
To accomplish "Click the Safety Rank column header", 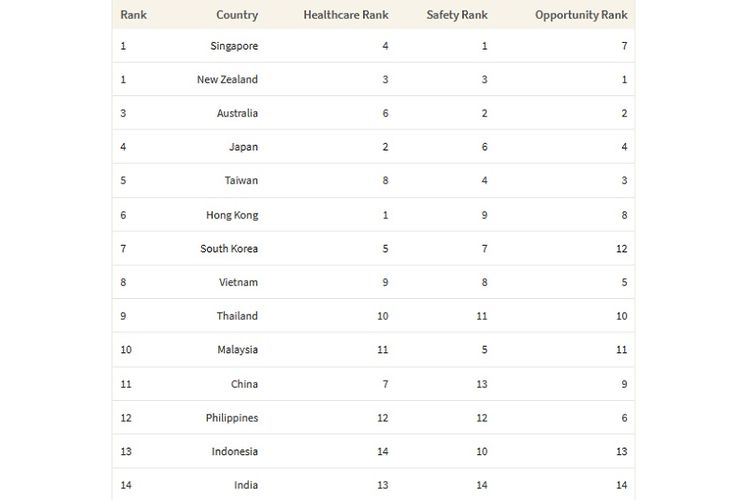I will pos(457,15).
